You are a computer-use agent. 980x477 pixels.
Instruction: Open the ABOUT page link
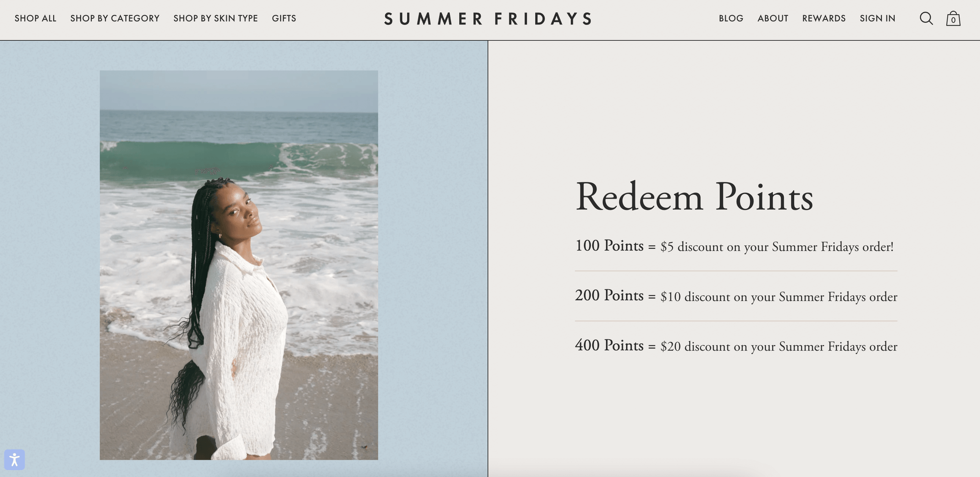pyautogui.click(x=773, y=18)
